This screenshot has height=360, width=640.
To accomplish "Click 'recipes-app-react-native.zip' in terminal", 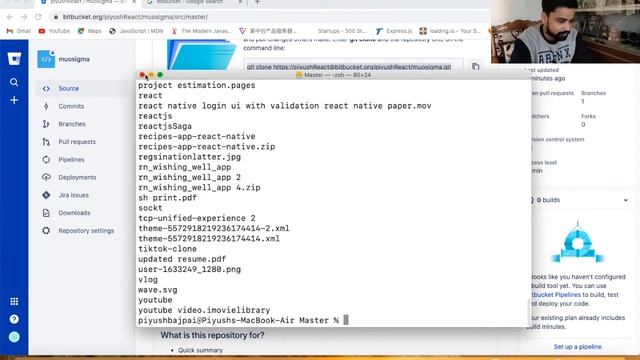I will (x=207, y=147).
